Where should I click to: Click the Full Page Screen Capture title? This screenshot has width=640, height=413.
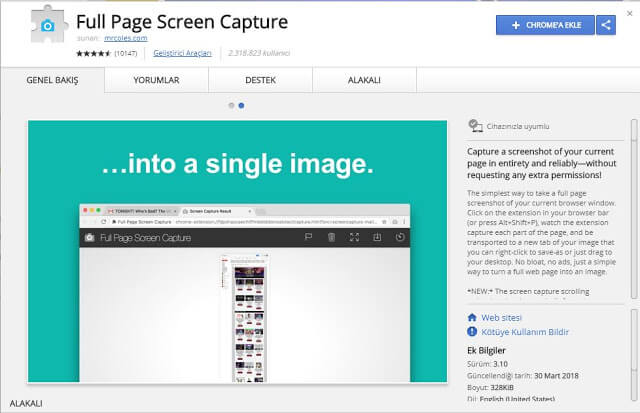(182, 22)
